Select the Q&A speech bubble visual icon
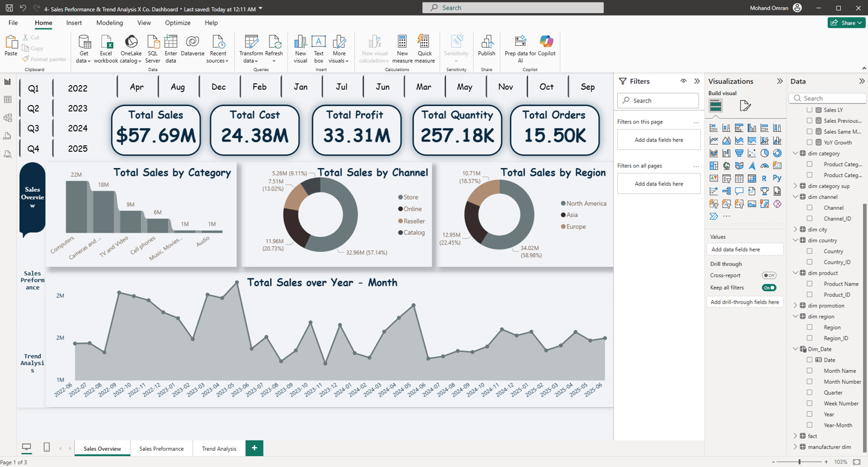This screenshot has height=467, width=868. (x=739, y=191)
